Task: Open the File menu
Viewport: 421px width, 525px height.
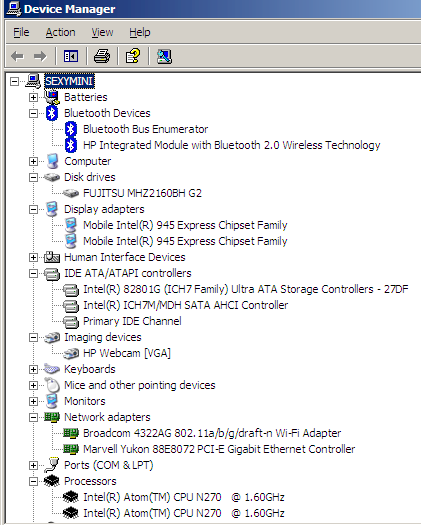Action: [21, 32]
